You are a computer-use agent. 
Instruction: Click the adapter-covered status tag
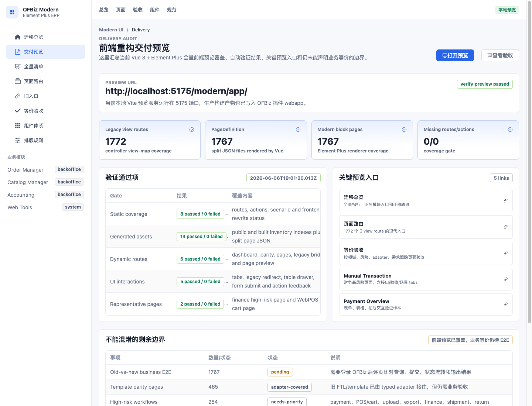click(290, 387)
